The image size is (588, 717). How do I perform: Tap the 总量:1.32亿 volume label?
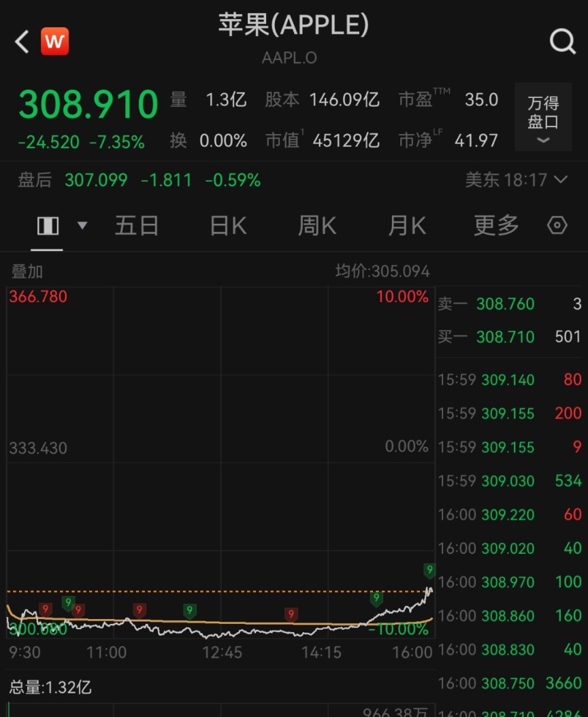(50, 687)
